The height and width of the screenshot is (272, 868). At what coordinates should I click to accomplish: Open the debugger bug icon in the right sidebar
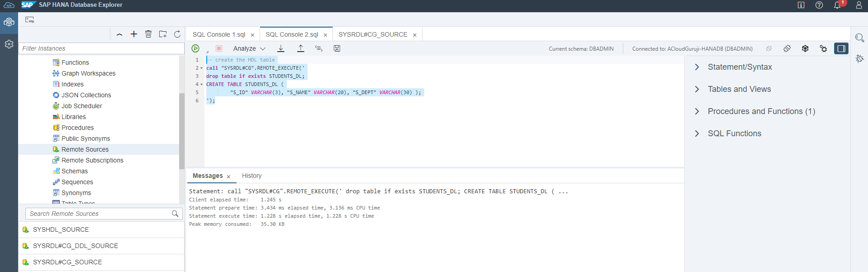[x=859, y=58]
